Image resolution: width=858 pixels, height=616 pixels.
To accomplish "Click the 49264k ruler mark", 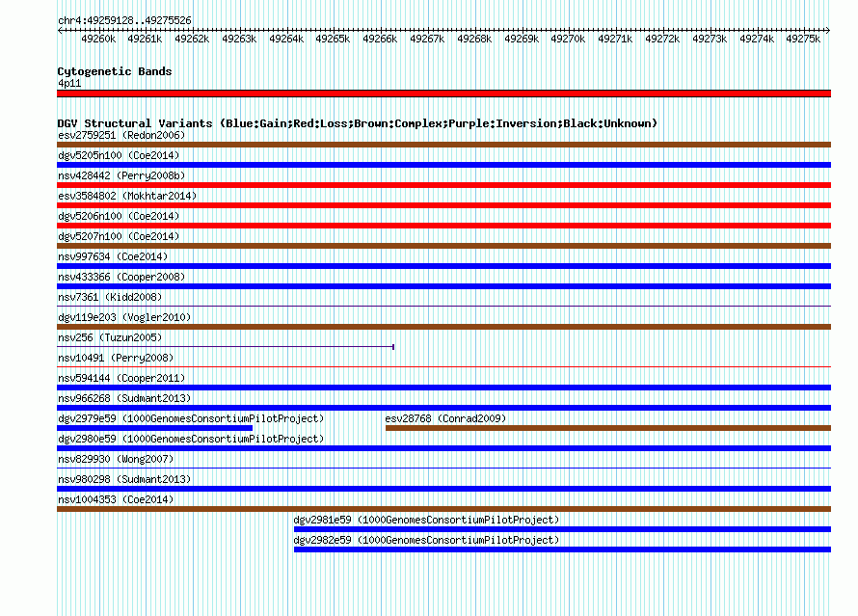I will pyautogui.click(x=286, y=39).
